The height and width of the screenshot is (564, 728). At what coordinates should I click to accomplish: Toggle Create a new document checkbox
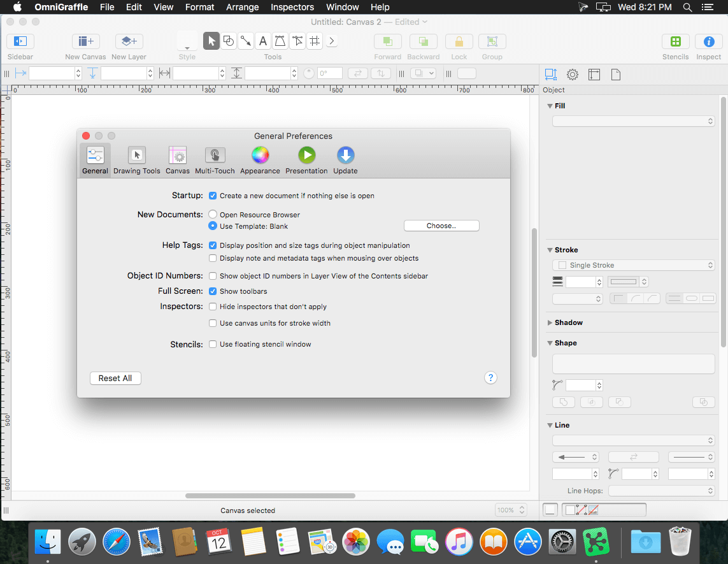click(213, 196)
